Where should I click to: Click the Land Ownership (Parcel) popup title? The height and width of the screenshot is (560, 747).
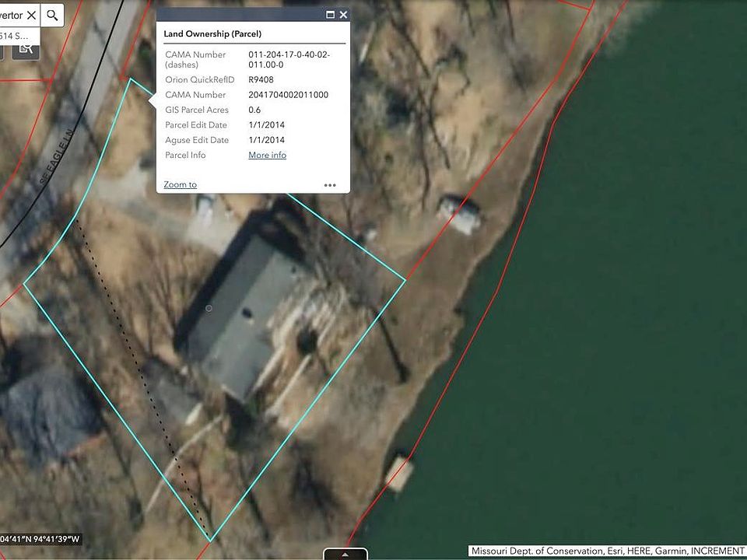[x=212, y=33]
